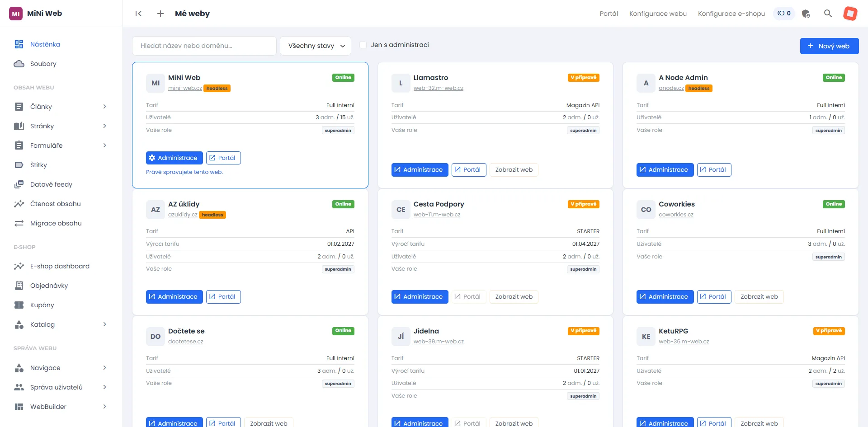The image size is (868, 427).
Task: Toggle the Jen s administrací checkbox
Action: (x=363, y=45)
